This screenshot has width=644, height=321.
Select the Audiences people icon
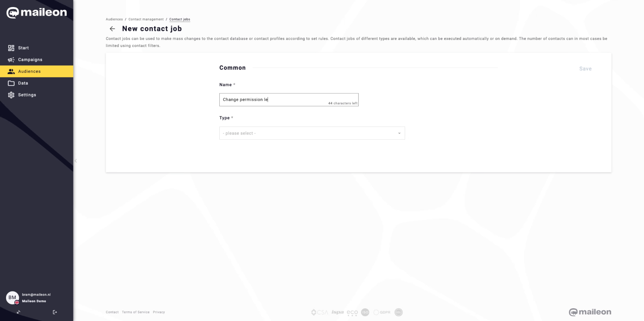11,72
